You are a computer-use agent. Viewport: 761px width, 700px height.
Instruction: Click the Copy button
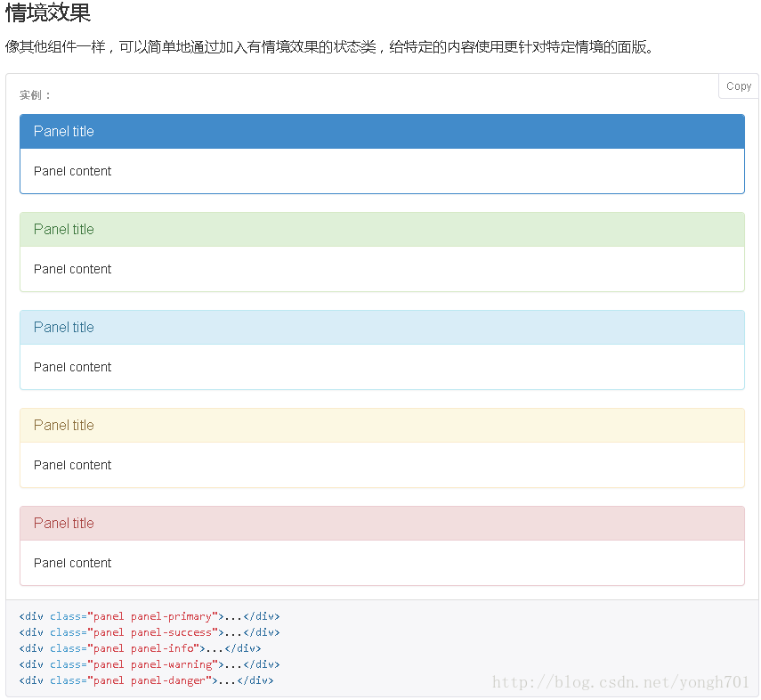coord(738,86)
